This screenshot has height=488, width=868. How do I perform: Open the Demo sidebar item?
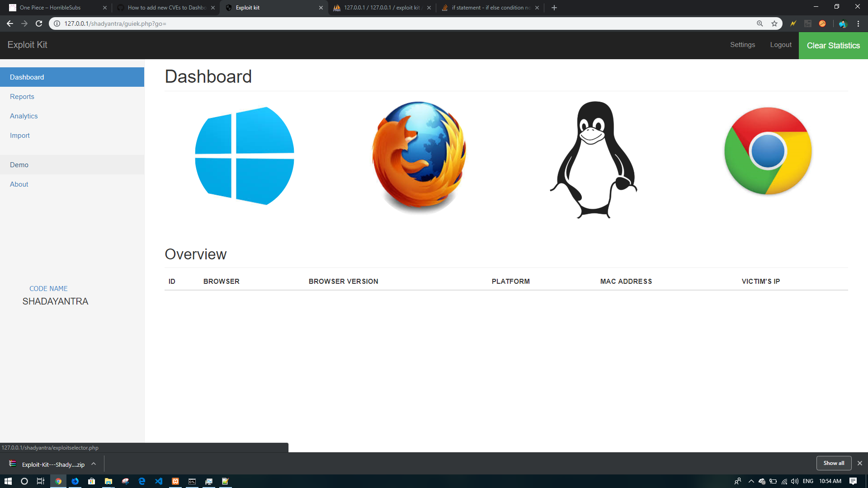72,165
